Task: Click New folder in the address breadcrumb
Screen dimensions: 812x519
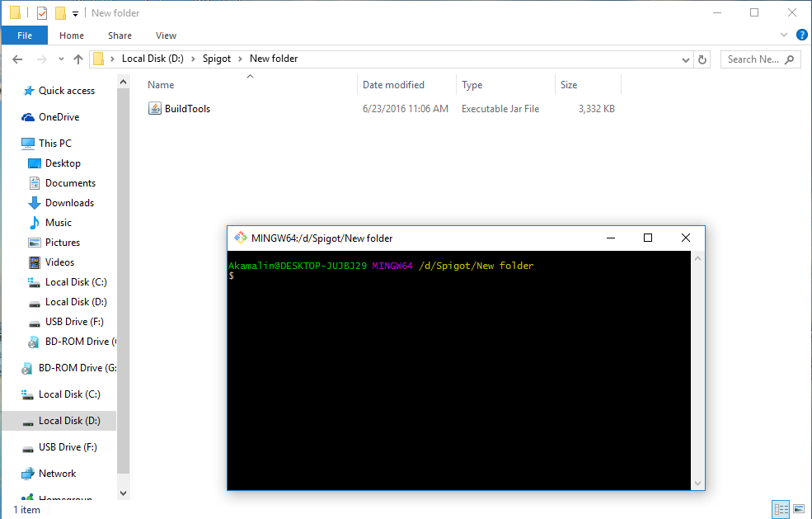Action: [x=274, y=59]
